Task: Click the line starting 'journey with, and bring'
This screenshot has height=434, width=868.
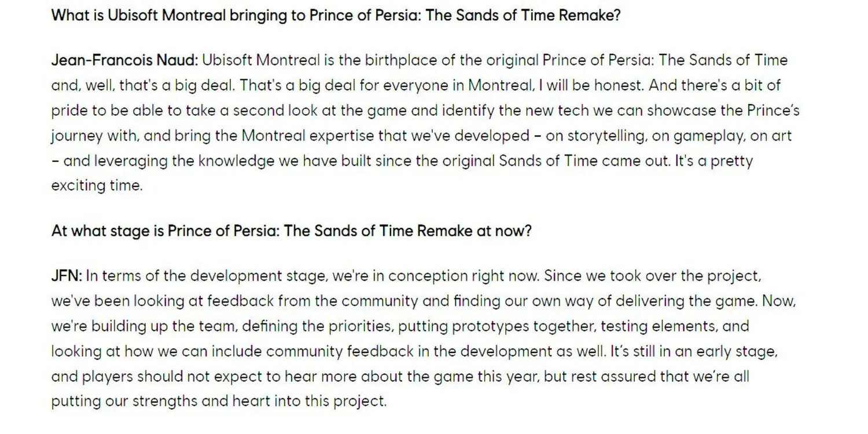Action: pos(421,136)
